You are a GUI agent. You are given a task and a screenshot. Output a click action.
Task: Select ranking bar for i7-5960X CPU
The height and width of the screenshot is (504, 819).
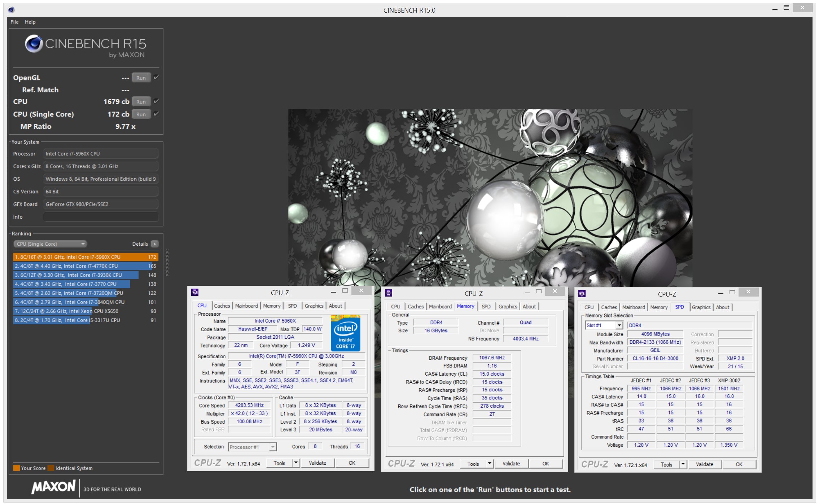click(x=86, y=257)
